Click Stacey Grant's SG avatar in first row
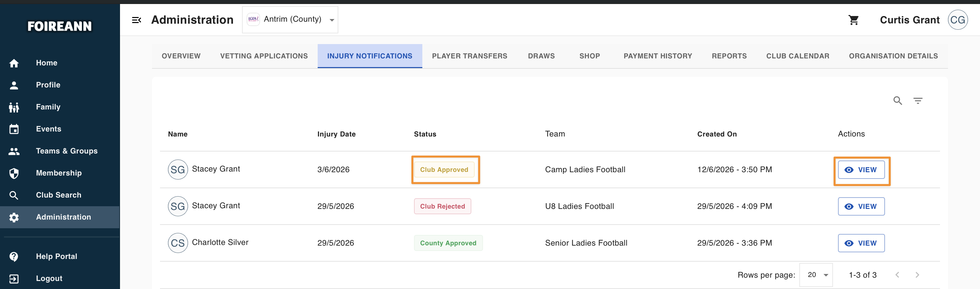The width and height of the screenshot is (980, 289). pyautogui.click(x=178, y=170)
